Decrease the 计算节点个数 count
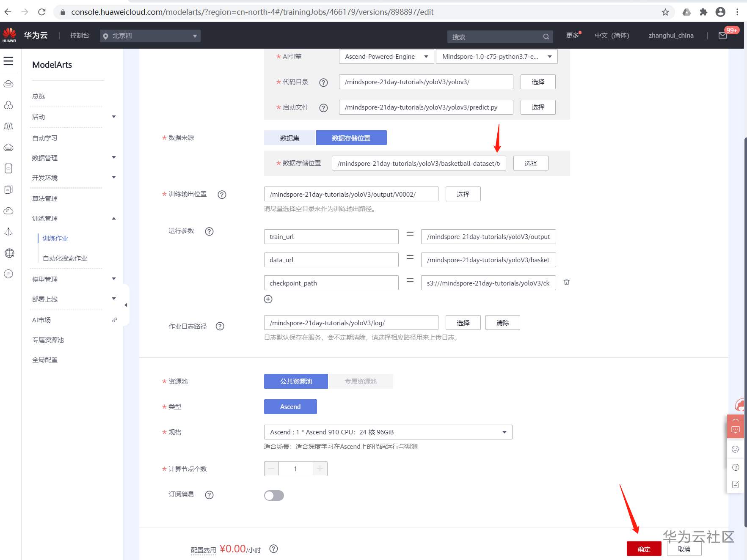This screenshot has height=560, width=747. [x=271, y=469]
